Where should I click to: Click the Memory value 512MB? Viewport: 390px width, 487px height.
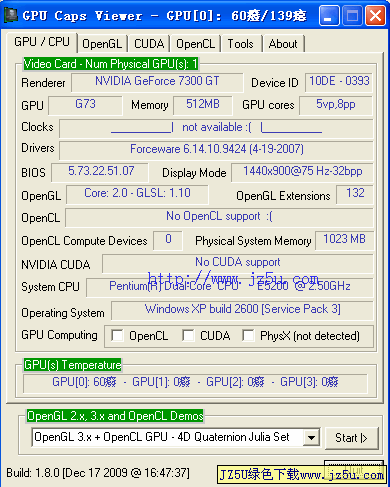pos(203,105)
